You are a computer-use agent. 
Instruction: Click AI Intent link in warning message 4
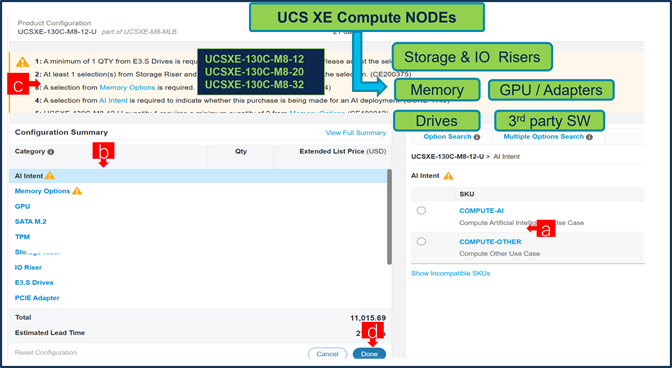pyautogui.click(x=113, y=101)
